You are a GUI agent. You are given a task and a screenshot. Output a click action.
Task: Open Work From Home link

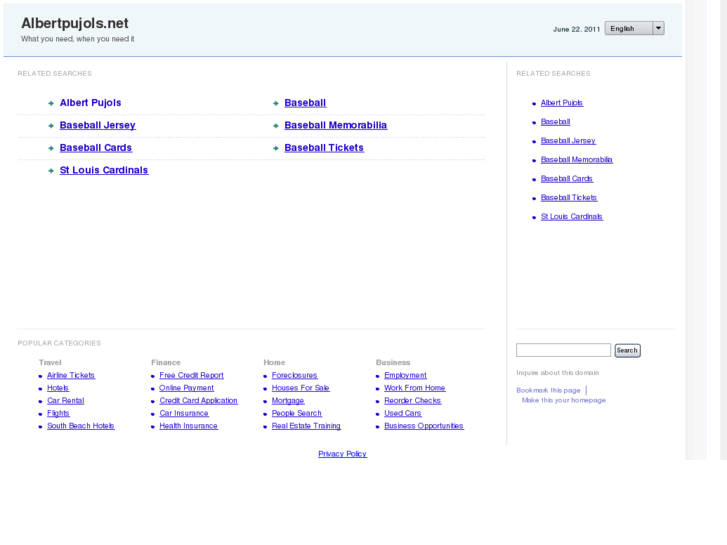[415, 388]
